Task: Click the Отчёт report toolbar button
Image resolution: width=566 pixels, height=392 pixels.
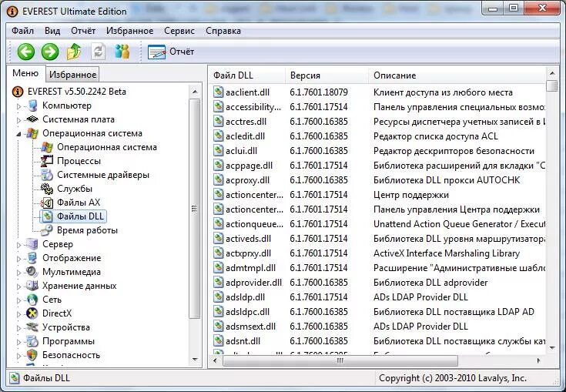Action: (x=171, y=52)
